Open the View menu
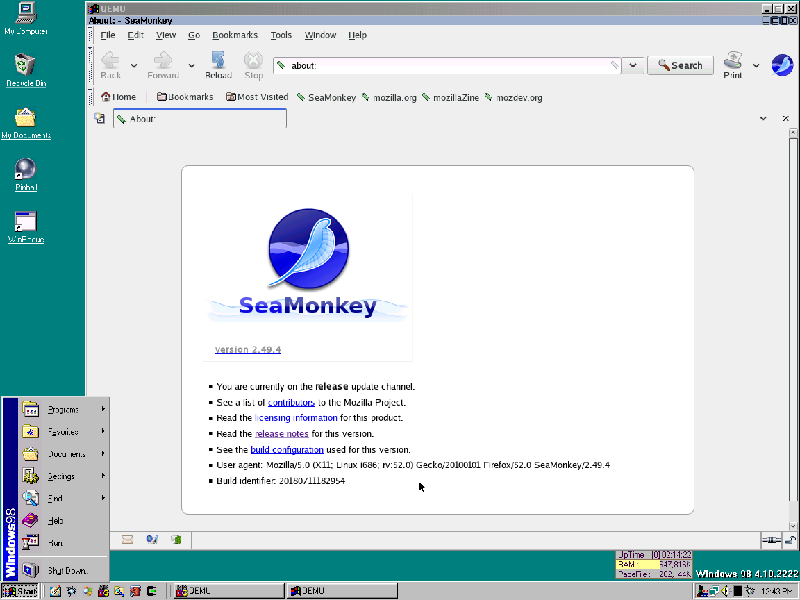The image size is (800, 600). pos(166,35)
